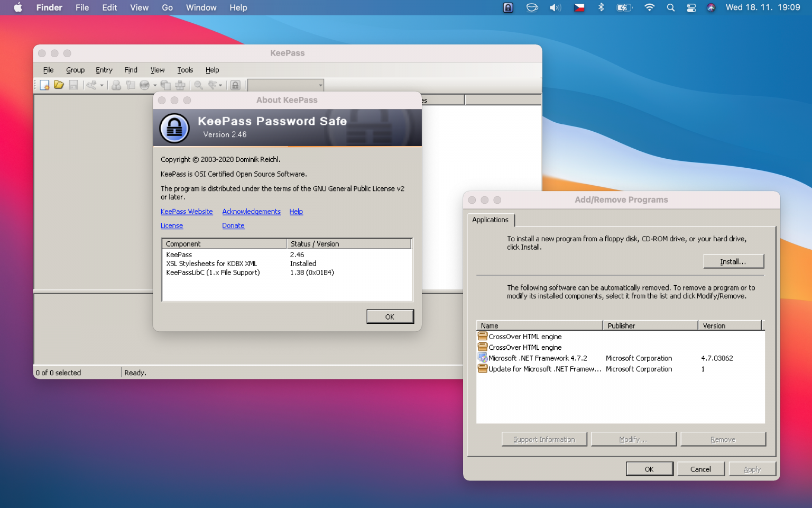The image size is (812, 508).
Task: Click the Siri icon in menu bar
Action: pyautogui.click(x=711, y=7)
